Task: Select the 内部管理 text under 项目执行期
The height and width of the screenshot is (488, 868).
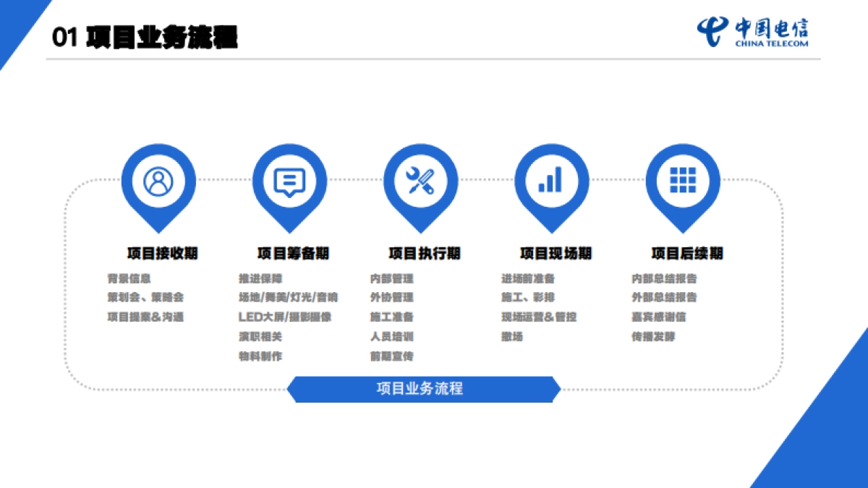Action: click(x=393, y=278)
